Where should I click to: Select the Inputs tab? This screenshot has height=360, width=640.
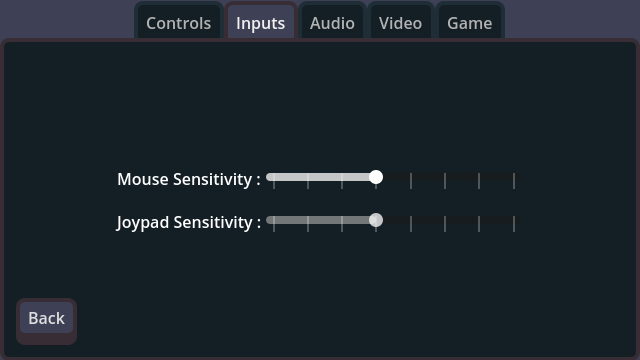[x=260, y=23]
